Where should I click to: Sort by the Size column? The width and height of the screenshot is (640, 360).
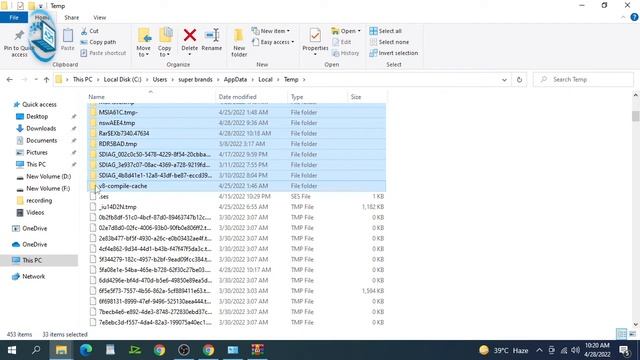[366, 97]
